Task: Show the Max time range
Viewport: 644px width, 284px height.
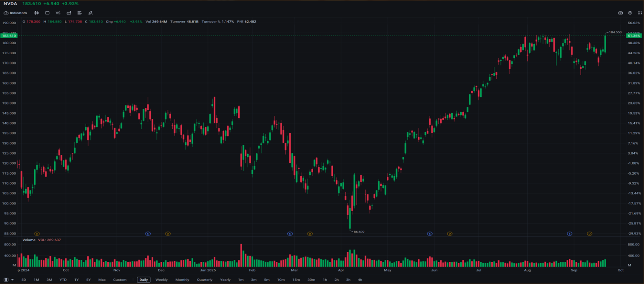Action: click(102, 280)
